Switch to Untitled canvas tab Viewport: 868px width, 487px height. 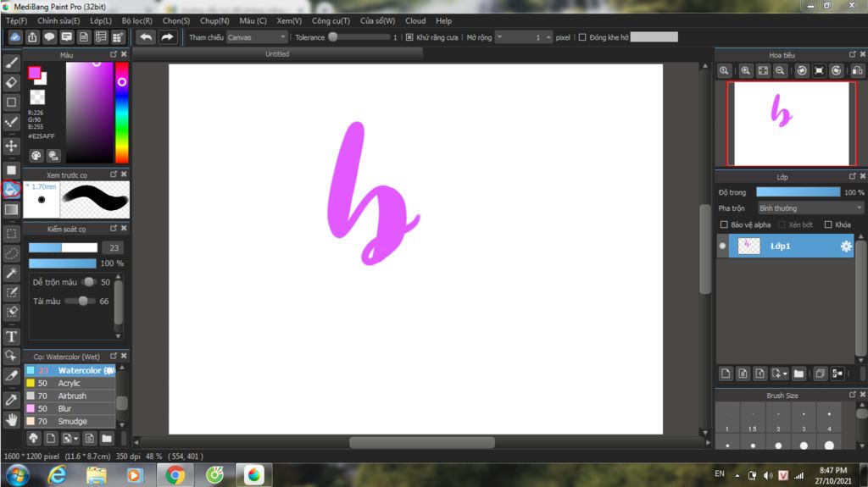tap(277, 53)
